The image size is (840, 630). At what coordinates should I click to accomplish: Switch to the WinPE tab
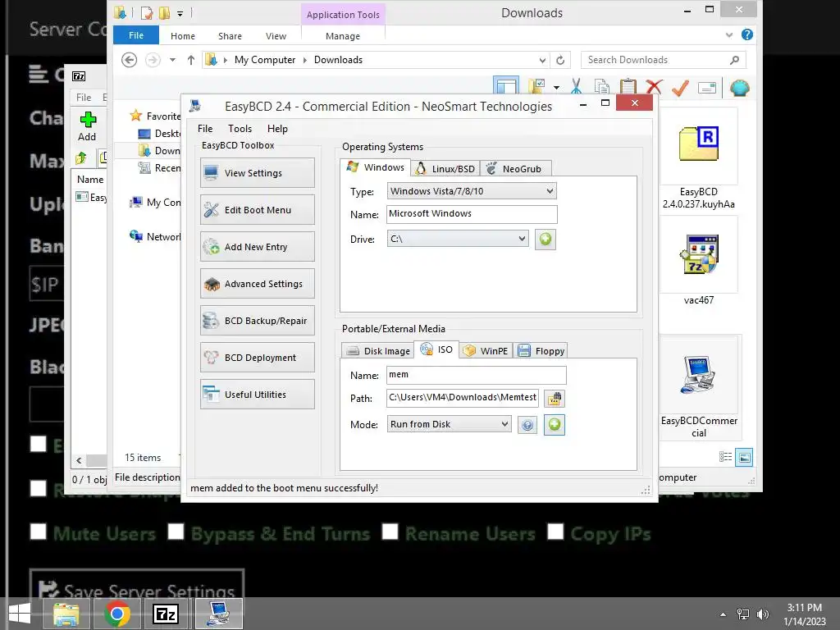coord(486,351)
